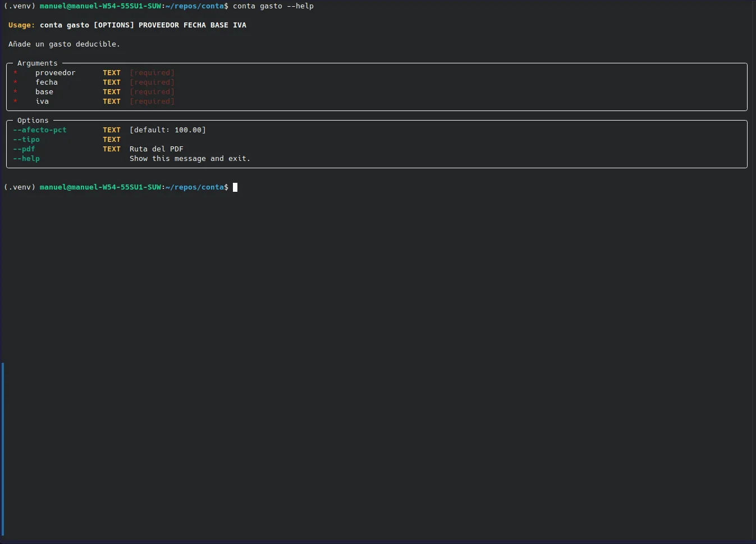Click the 'Añade un gasto deducible' description
This screenshot has width=756, height=544.
pos(64,44)
